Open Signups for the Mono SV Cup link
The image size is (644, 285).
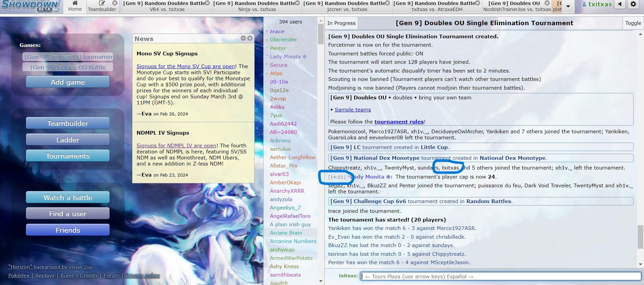click(186, 66)
